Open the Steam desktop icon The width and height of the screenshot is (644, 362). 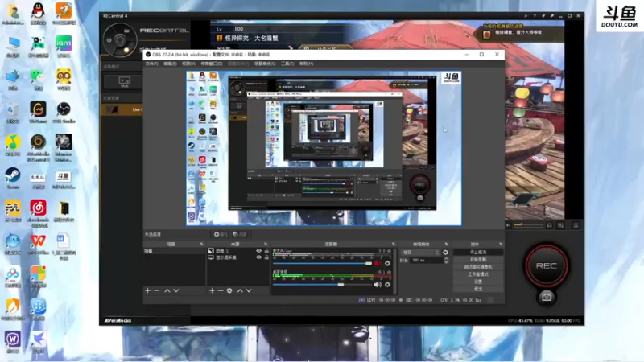click(x=13, y=178)
